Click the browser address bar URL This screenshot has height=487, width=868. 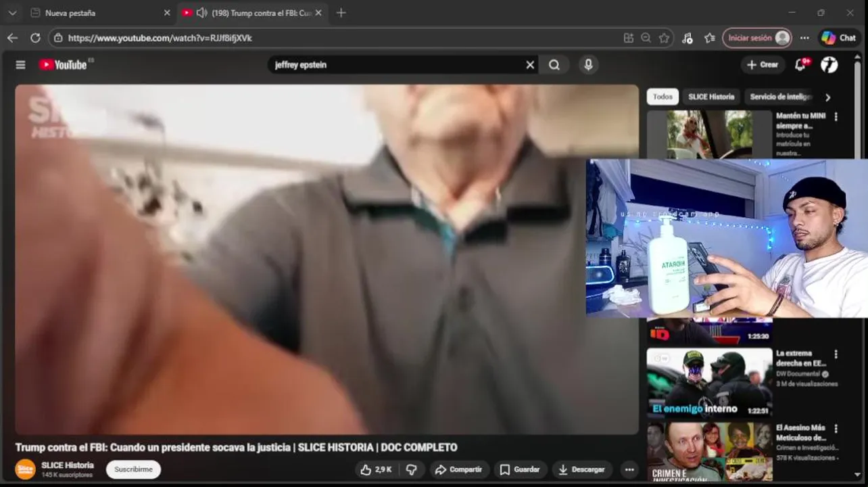click(x=160, y=39)
